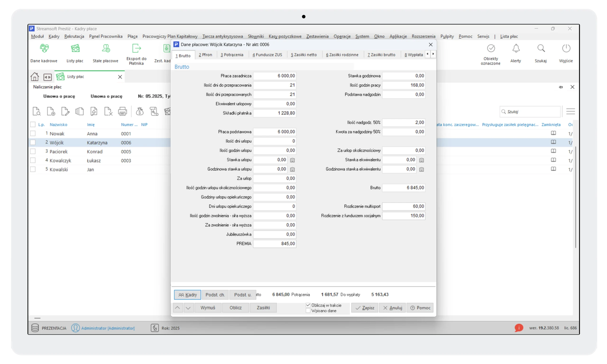607x364 pixels.
Task: Open Dane kadrowe toolbar icon
Action: pos(44,49)
